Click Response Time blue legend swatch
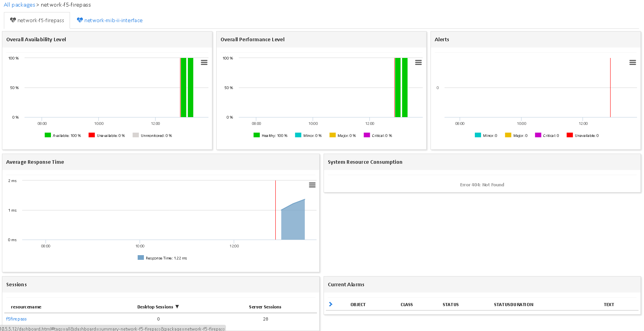The image size is (644, 331). coord(141,258)
